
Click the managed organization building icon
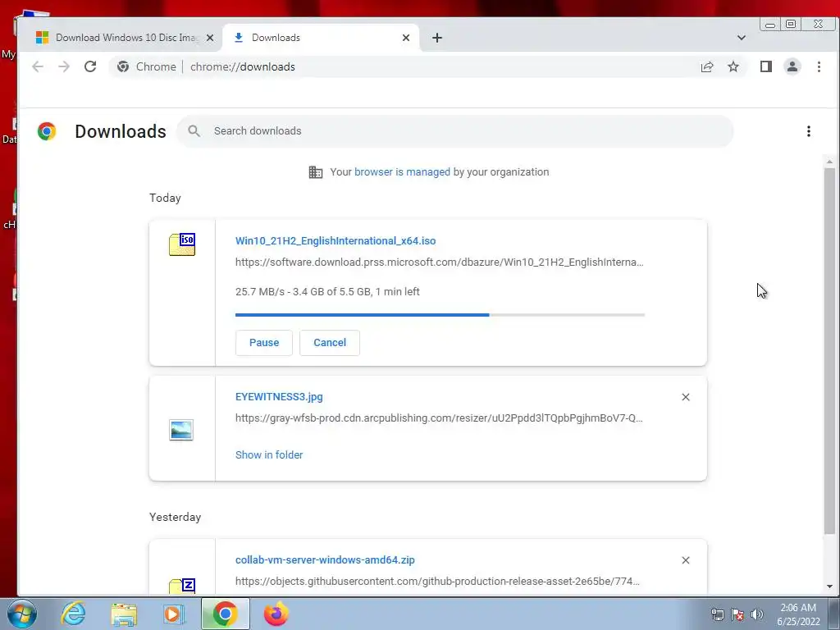[316, 172]
